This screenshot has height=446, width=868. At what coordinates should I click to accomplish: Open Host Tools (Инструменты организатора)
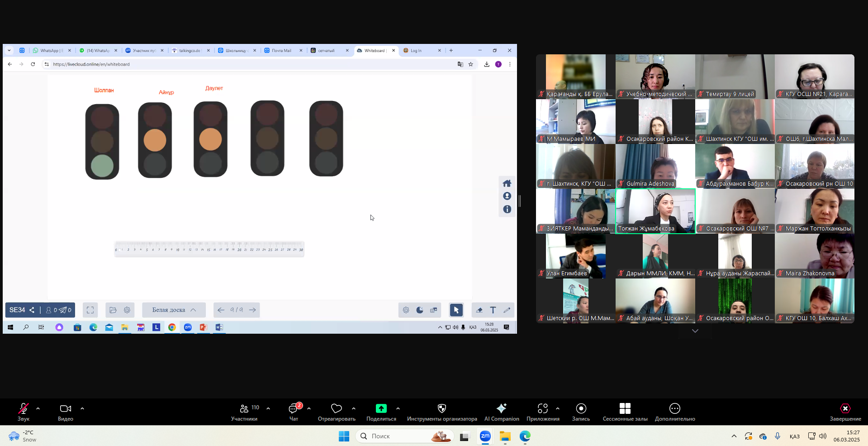441,408
